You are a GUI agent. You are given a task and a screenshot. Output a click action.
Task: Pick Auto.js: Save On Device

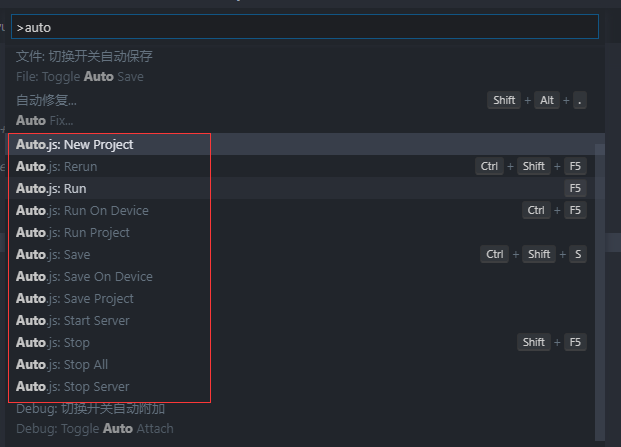pos(85,277)
